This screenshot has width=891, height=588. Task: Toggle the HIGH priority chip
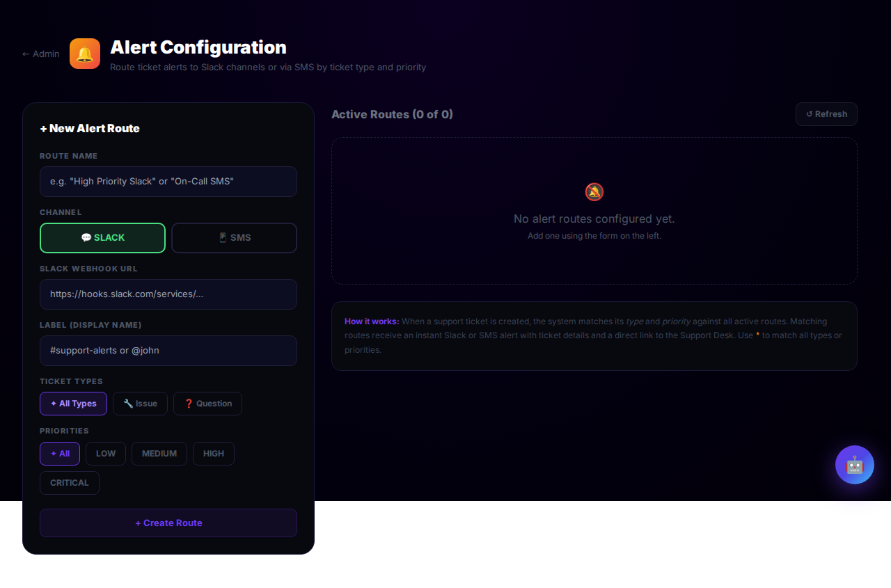(214, 454)
